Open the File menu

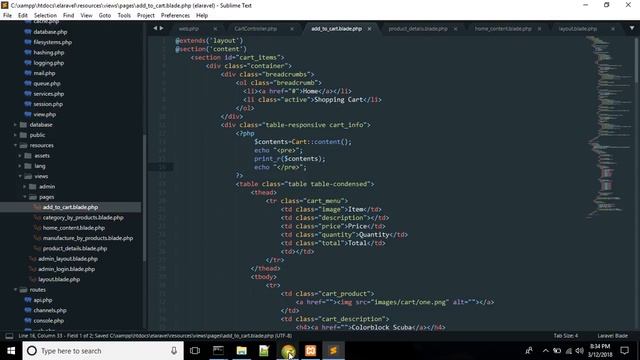point(7,16)
